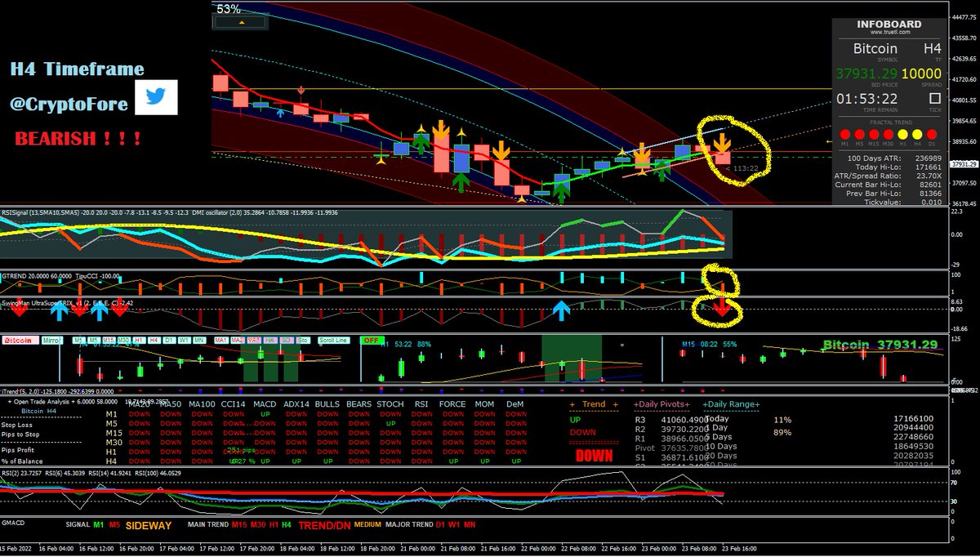Image resolution: width=980 pixels, height=557 pixels.
Task: Click the red TREND/DN text
Action: [324, 524]
